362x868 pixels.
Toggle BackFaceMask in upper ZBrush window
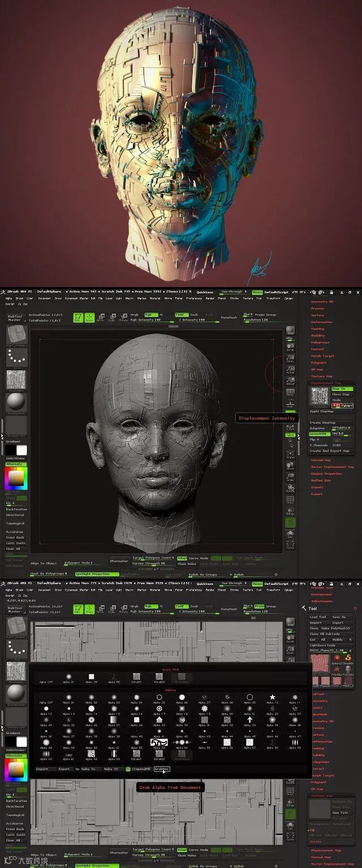[x=16, y=509]
